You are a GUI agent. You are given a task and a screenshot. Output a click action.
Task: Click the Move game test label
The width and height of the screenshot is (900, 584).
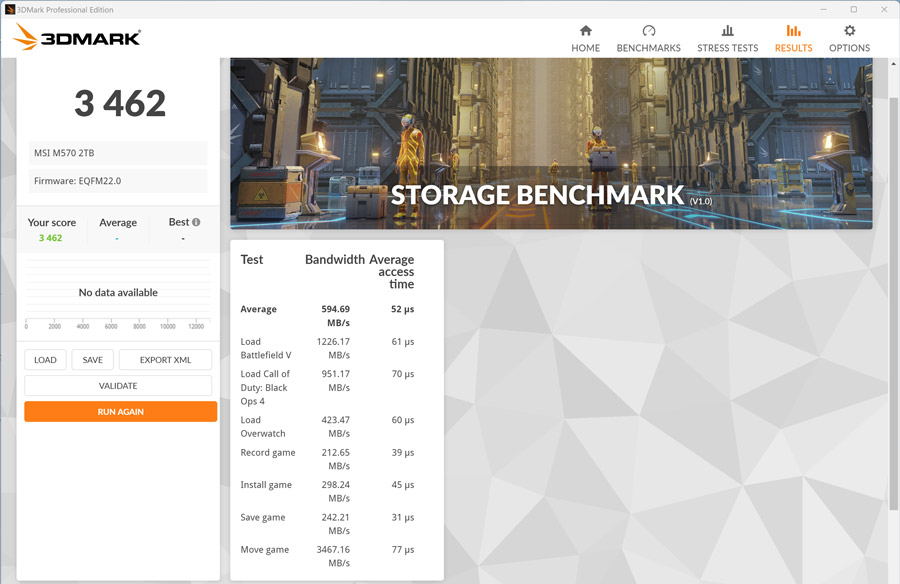pos(265,550)
